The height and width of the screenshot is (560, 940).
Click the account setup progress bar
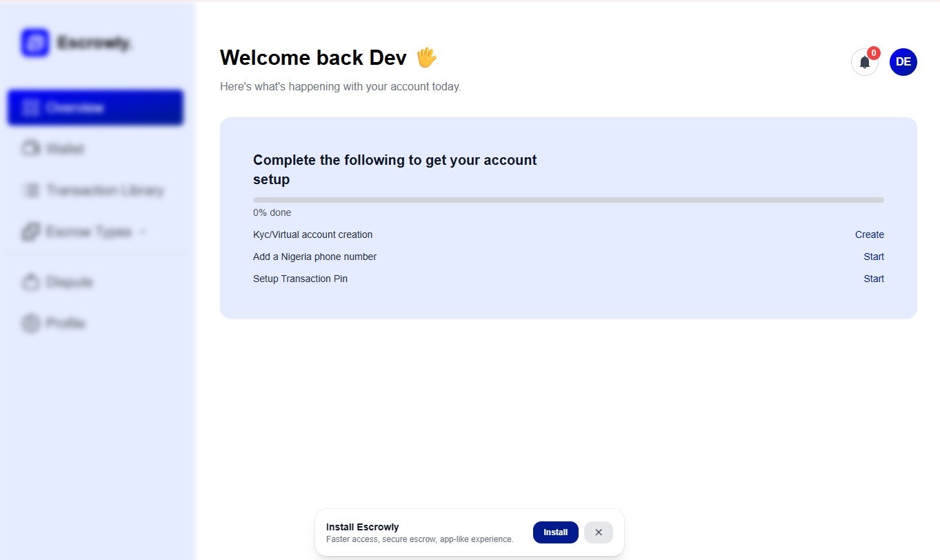click(568, 199)
